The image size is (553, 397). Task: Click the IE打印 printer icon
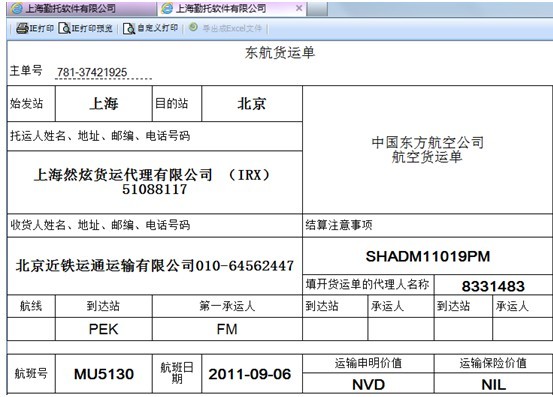(22, 28)
